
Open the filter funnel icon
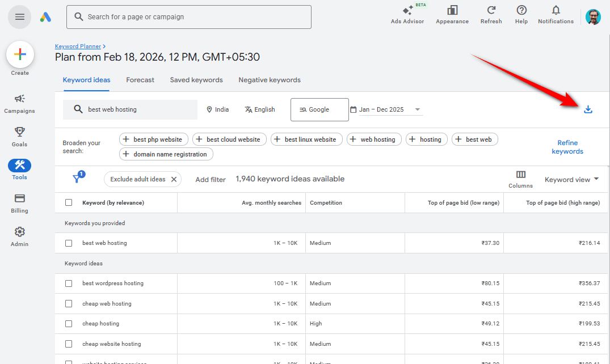point(77,178)
